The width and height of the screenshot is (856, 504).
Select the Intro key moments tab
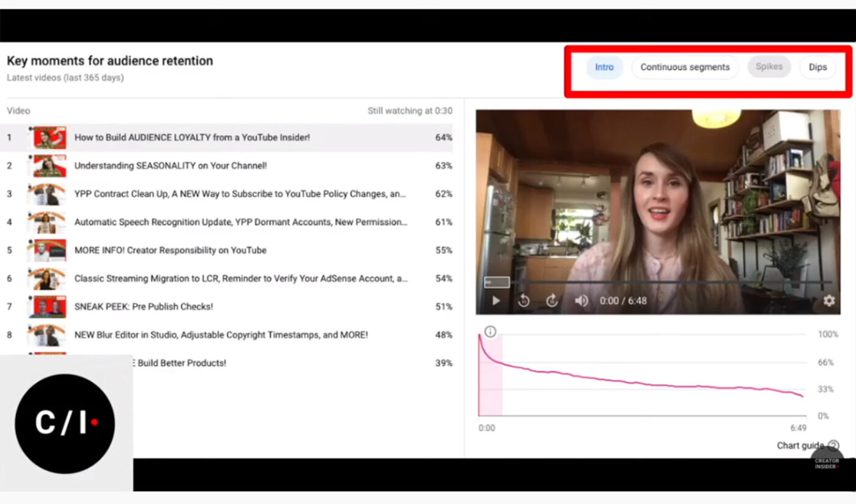coord(604,67)
